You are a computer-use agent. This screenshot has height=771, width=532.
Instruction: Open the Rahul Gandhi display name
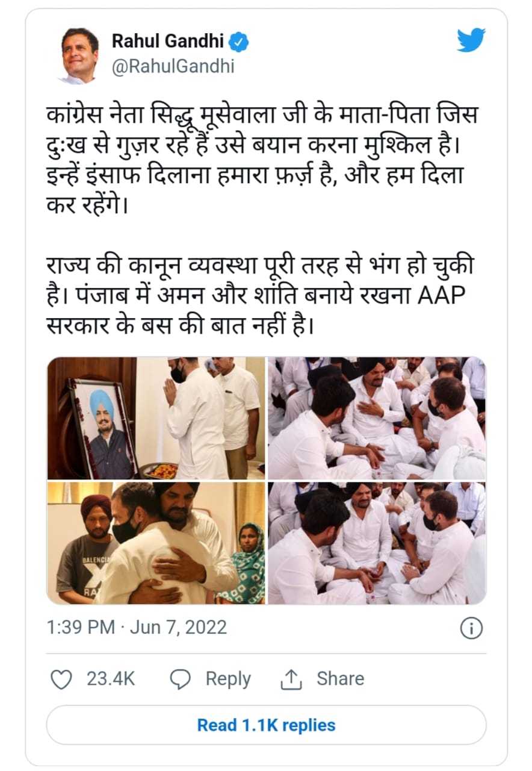point(168,42)
